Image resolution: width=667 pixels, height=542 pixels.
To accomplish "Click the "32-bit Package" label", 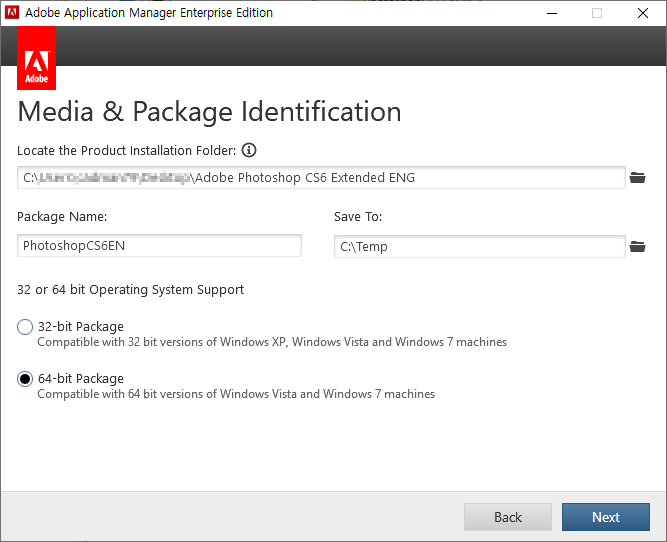I will pyautogui.click(x=81, y=327).
